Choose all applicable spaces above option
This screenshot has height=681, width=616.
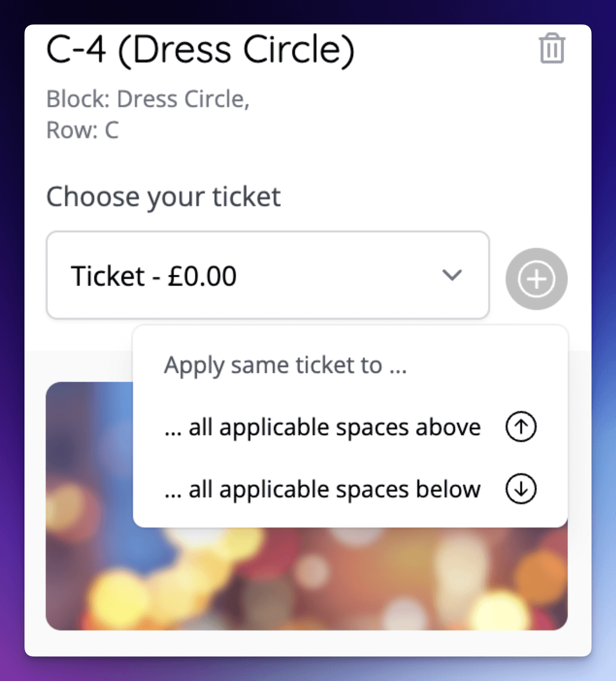[x=322, y=427]
